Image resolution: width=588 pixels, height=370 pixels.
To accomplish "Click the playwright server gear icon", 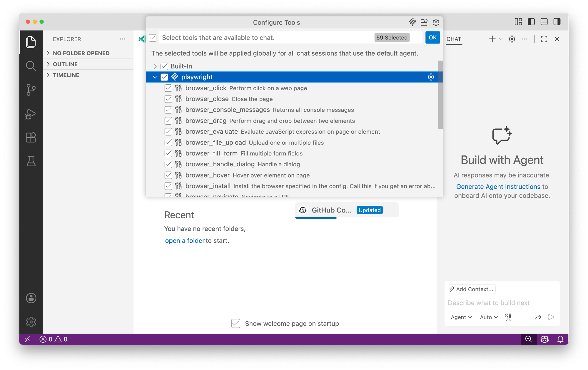I will point(431,77).
